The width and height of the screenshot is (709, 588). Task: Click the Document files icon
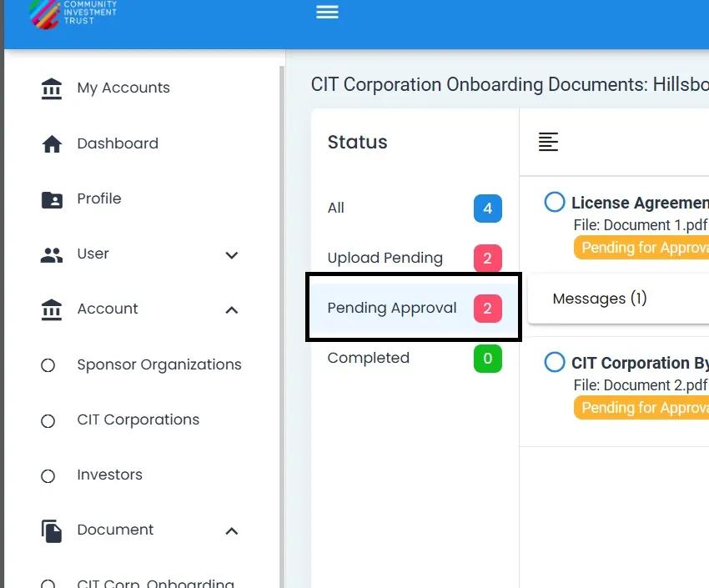[52, 530]
